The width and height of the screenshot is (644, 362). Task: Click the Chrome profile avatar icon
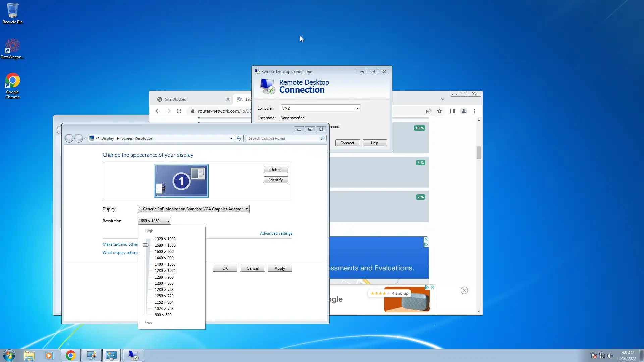pos(464,111)
